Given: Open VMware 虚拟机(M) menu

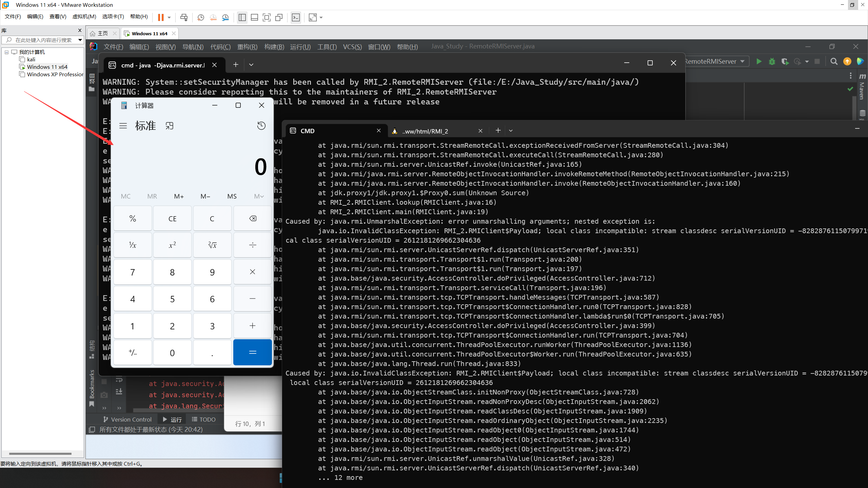Looking at the screenshot, I should point(84,17).
